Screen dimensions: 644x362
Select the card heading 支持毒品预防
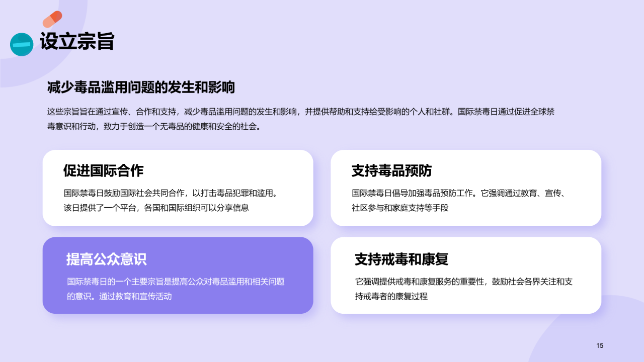point(391,170)
